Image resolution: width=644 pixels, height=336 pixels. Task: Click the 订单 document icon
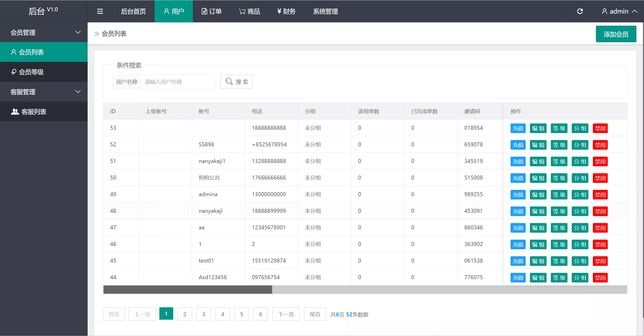coord(204,11)
